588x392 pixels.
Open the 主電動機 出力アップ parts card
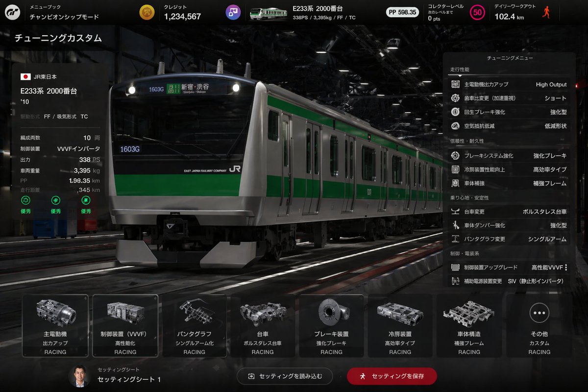point(55,326)
